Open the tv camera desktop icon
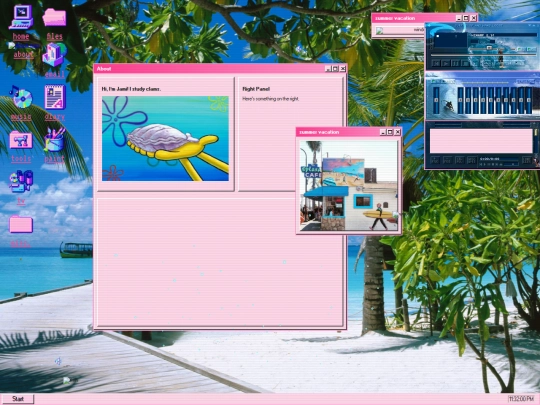 pyautogui.click(x=21, y=181)
